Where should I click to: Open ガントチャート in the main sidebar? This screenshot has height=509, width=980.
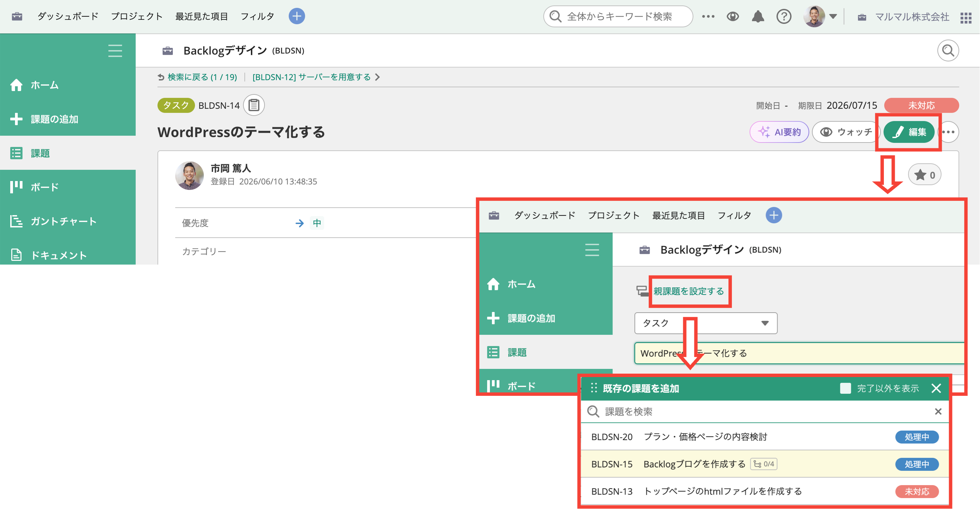[68, 221]
